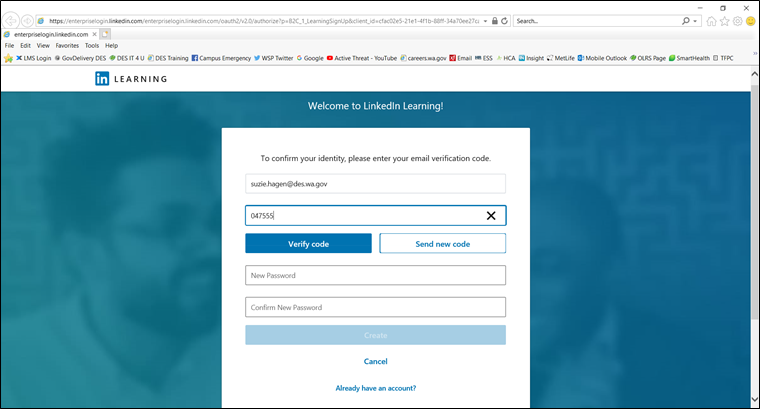Open the MetLife bookmark
Image resolution: width=760 pixels, height=409 pixels.
click(x=561, y=58)
